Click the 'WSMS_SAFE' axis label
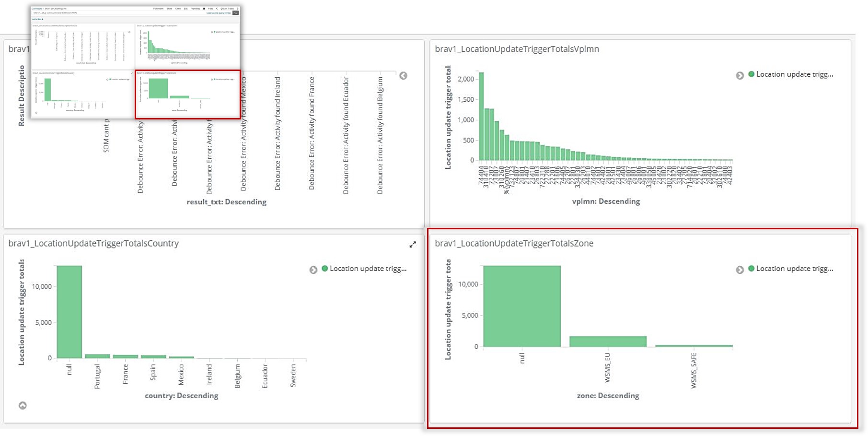868x436 pixels. pos(694,370)
